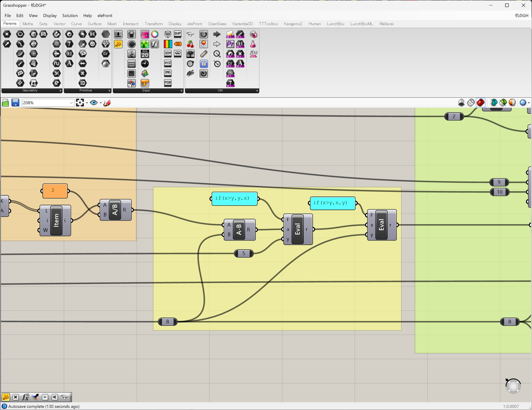Select the Calendar date input icon
The height and width of the screenshot is (410, 532).
[x=145, y=54]
